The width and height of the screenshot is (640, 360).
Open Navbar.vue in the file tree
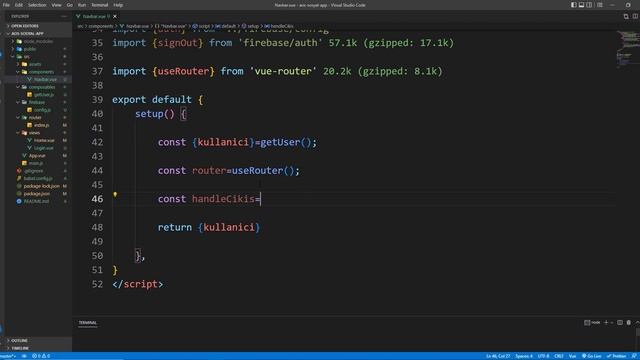[x=38, y=79]
